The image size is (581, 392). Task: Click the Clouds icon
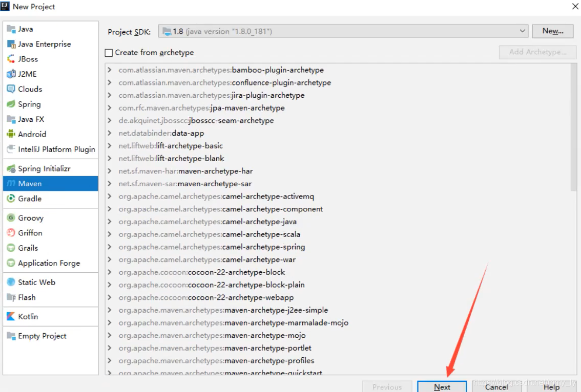(11, 89)
